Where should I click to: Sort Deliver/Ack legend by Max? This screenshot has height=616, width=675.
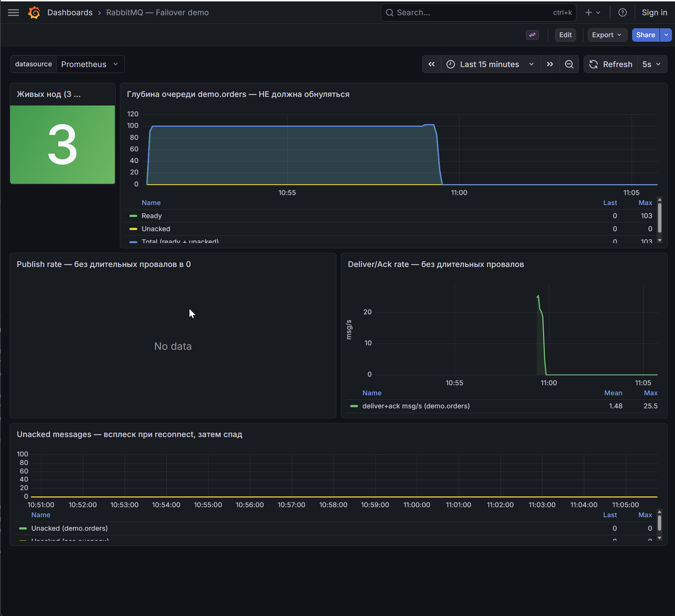(651, 393)
